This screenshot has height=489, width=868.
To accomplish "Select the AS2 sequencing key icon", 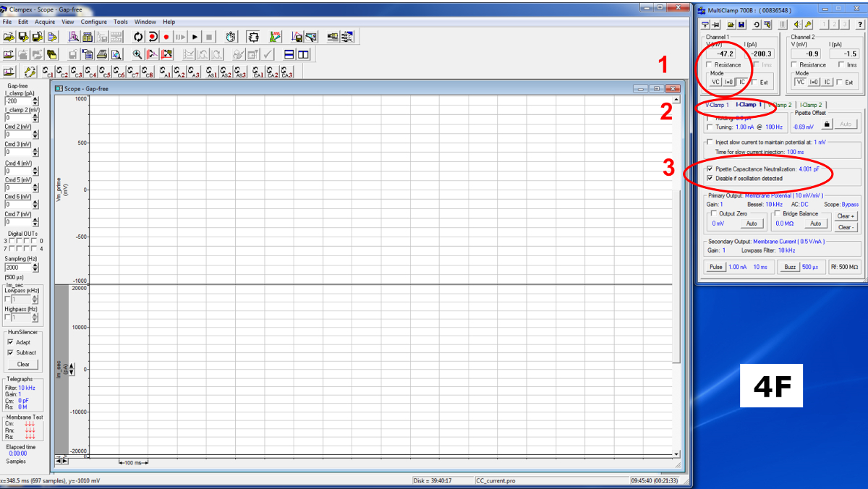I will tap(226, 72).
